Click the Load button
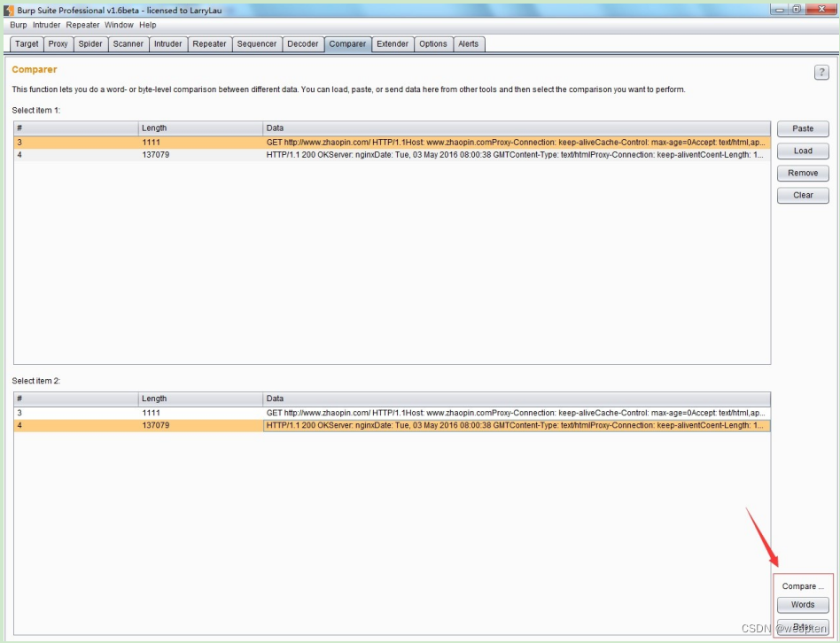The image size is (840, 643). (x=803, y=151)
